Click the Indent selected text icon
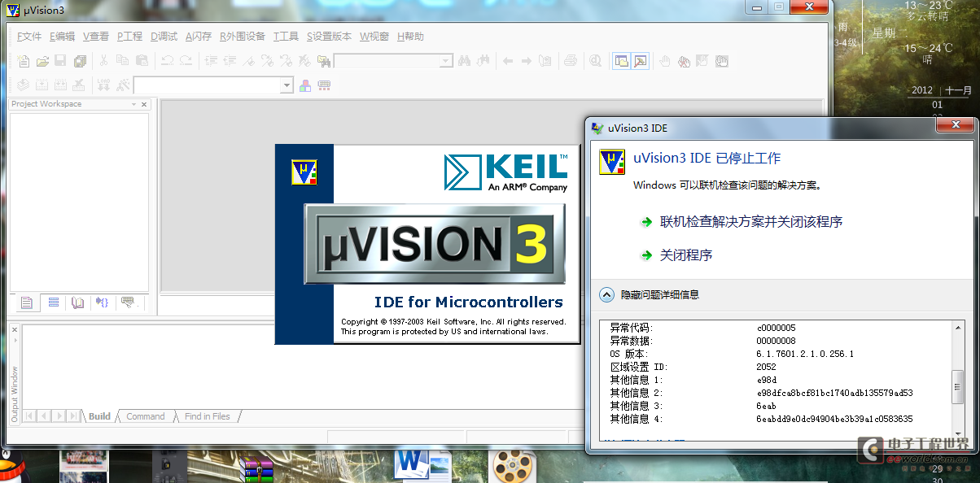Viewport: 980px width, 483px height. point(211,61)
